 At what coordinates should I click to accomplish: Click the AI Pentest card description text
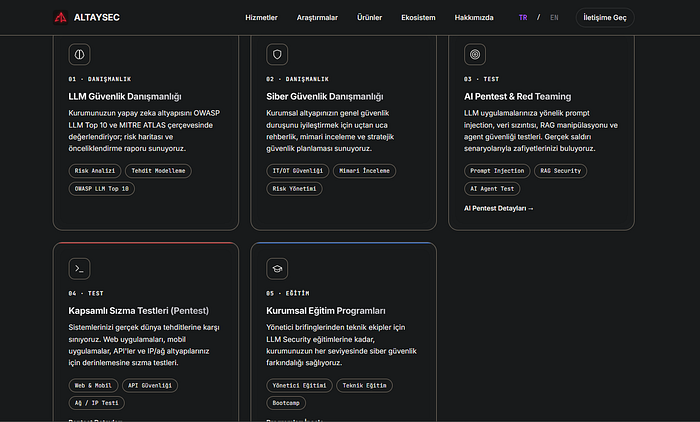click(541, 131)
